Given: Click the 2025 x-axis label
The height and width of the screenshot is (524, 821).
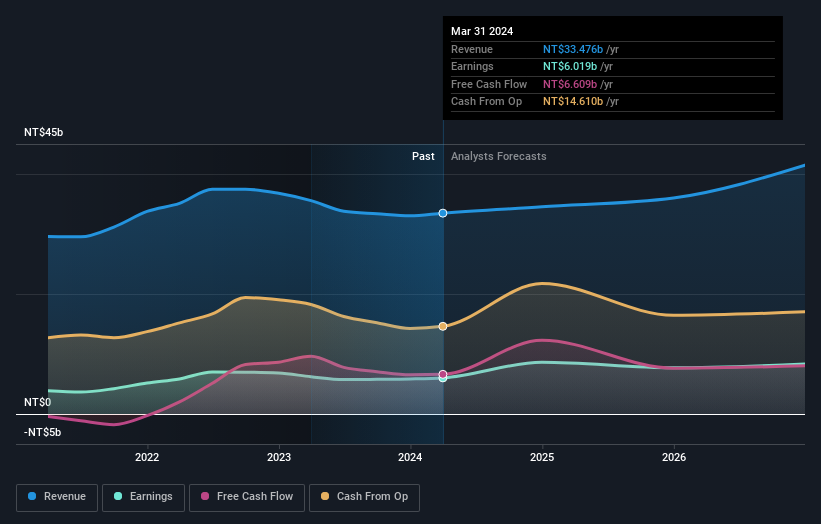Looking at the screenshot, I should 542,457.
